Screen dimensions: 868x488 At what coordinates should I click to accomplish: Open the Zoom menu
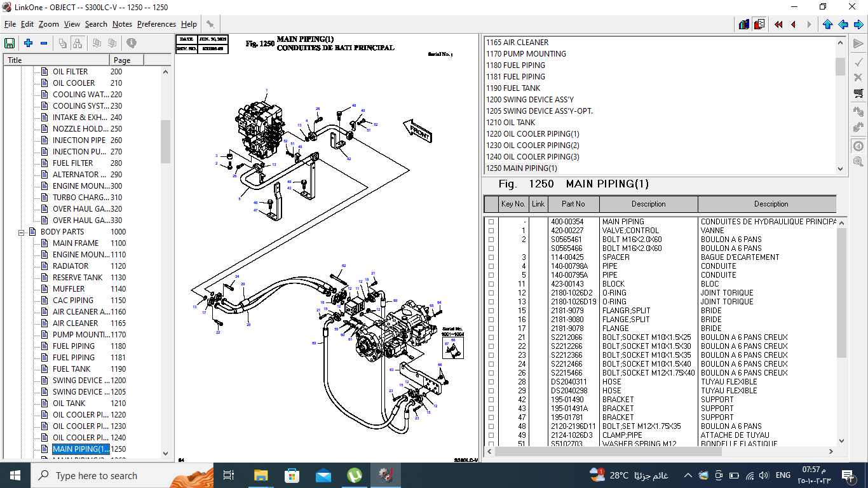[48, 24]
